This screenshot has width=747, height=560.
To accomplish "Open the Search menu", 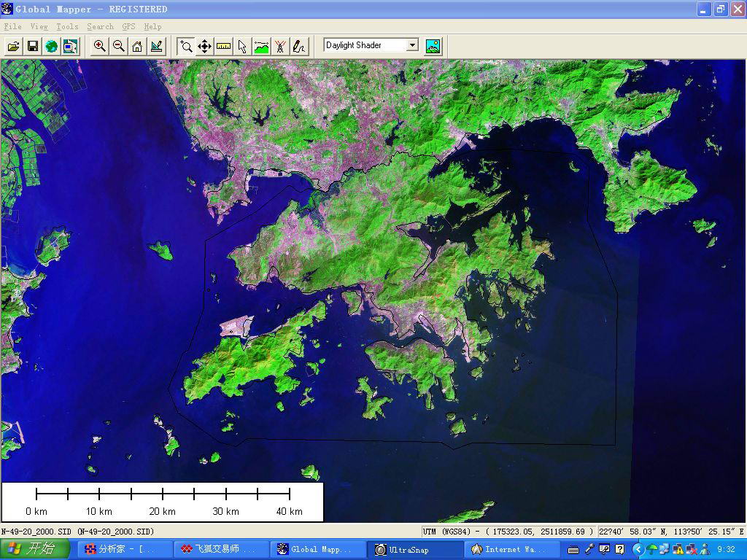I will [100, 26].
